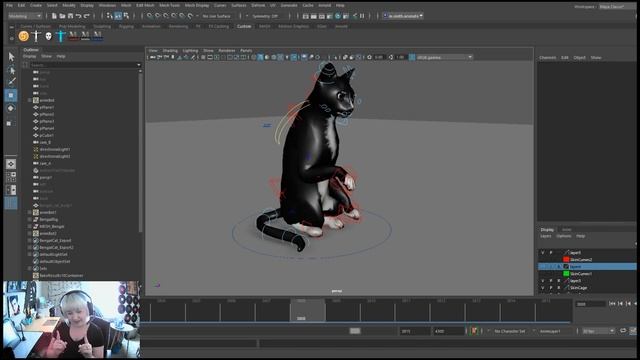Click the gamma icon in viewport toolbar

tap(391, 58)
